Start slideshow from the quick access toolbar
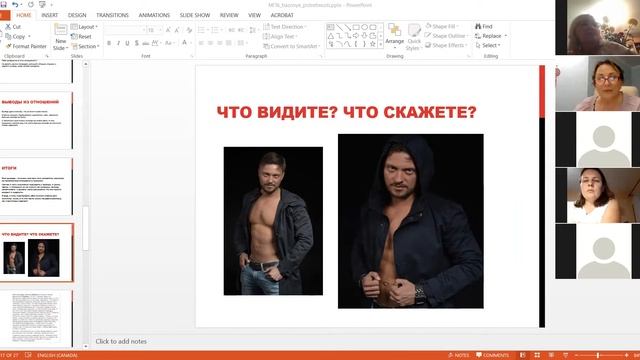The image size is (640, 360). [42, 4]
